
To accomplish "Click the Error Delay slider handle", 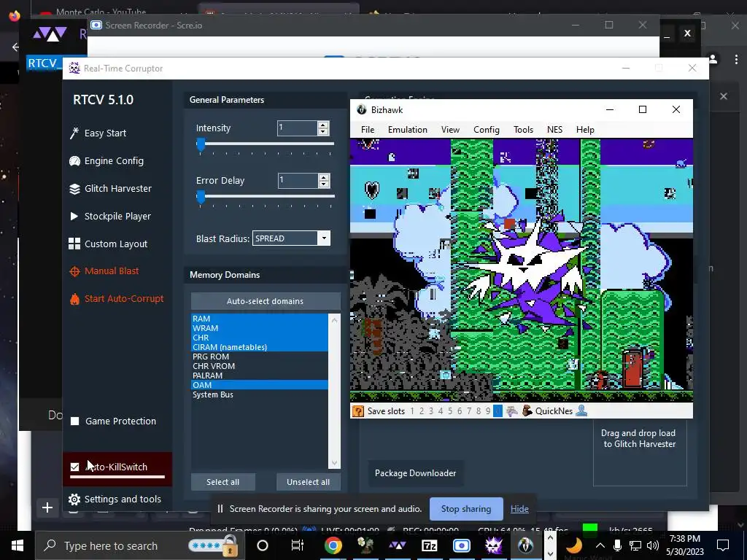I will coord(201,197).
